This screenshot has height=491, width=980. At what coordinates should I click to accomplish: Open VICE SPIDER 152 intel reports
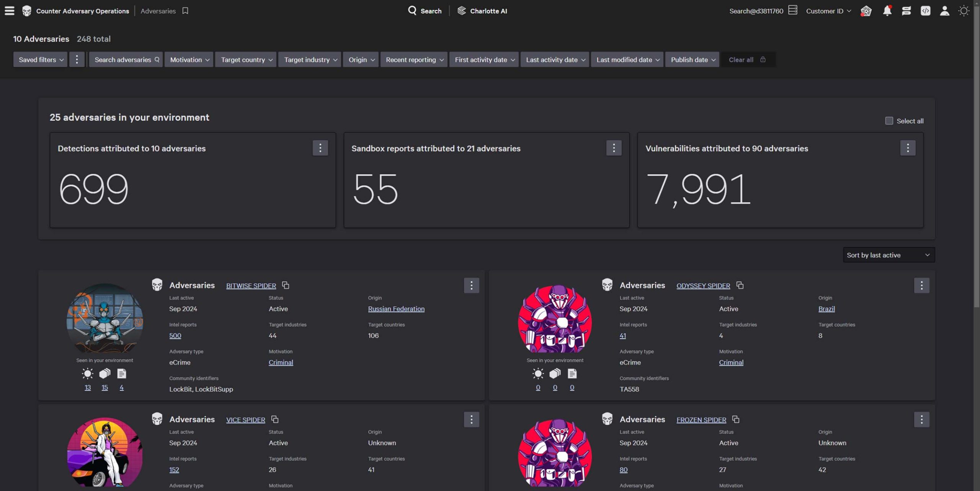point(174,470)
